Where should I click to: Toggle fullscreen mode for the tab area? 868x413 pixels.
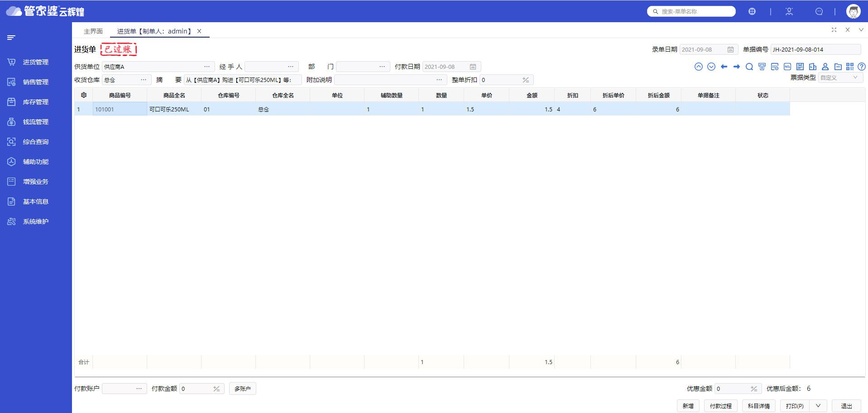tap(834, 30)
